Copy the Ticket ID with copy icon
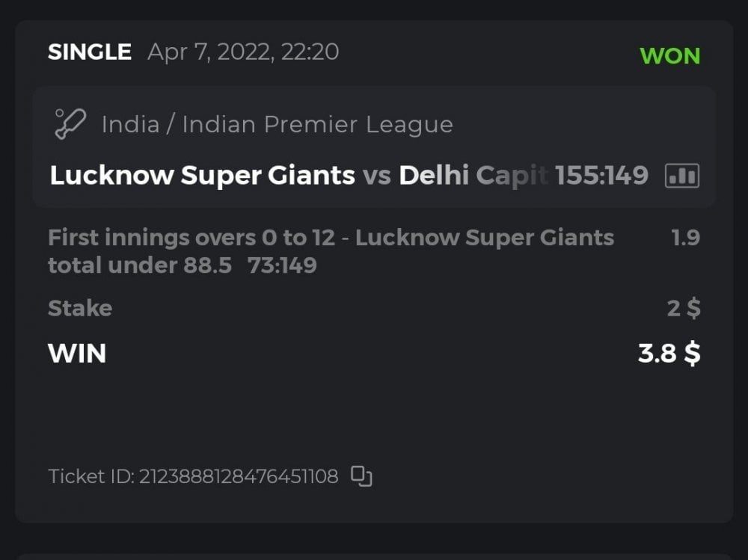This screenshot has width=748, height=560. pyautogui.click(x=361, y=476)
